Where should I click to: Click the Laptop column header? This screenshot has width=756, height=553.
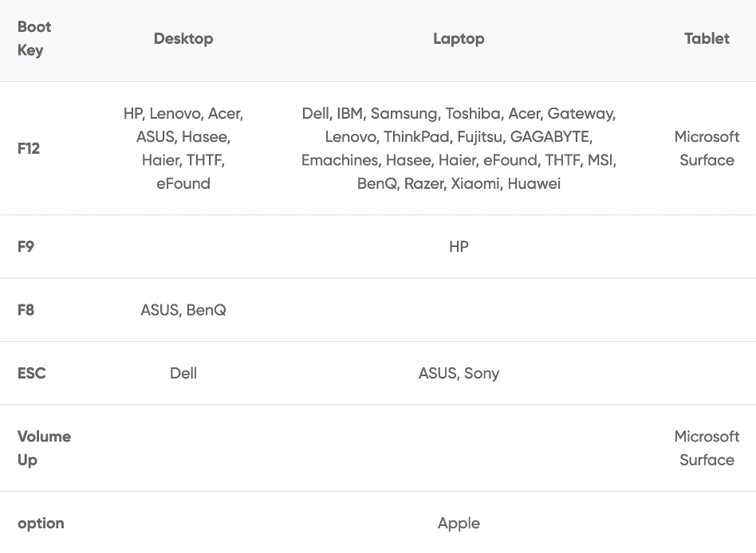point(459,38)
